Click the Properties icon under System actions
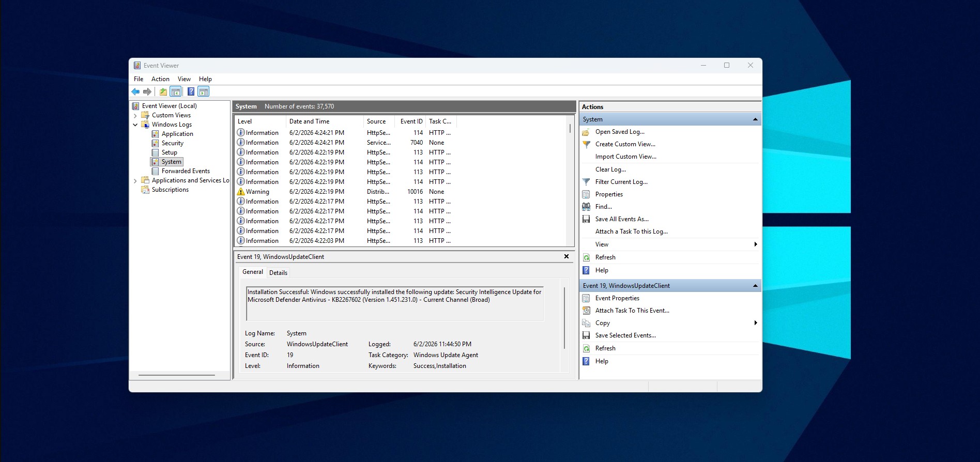980x462 pixels. pos(586,194)
